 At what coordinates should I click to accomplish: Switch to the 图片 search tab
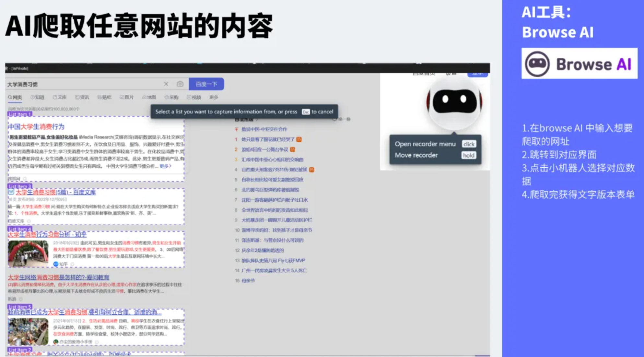pyautogui.click(x=127, y=97)
